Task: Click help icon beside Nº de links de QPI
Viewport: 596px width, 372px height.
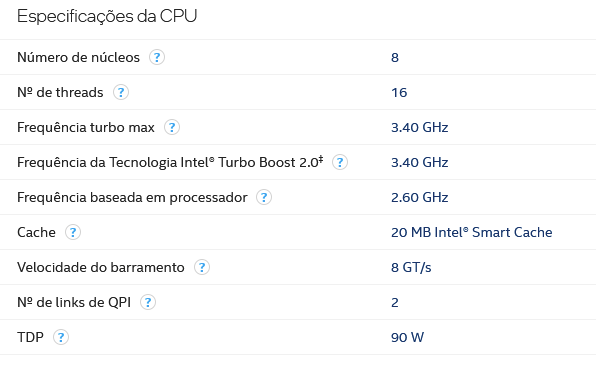Action: coord(148,302)
